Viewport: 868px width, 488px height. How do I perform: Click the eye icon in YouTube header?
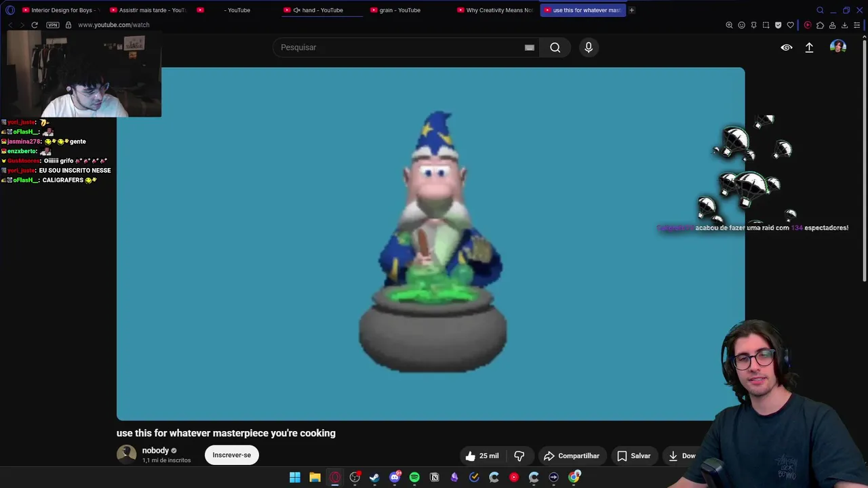click(x=787, y=47)
